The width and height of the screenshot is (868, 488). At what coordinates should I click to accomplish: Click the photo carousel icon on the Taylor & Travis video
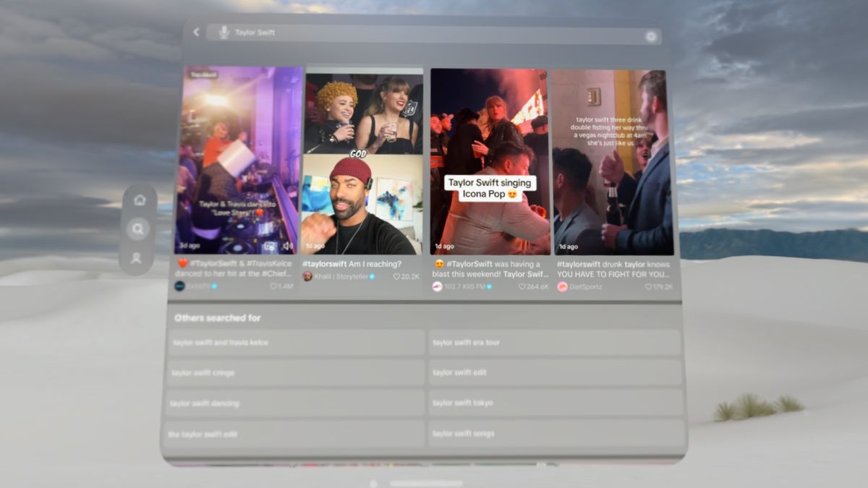270,245
